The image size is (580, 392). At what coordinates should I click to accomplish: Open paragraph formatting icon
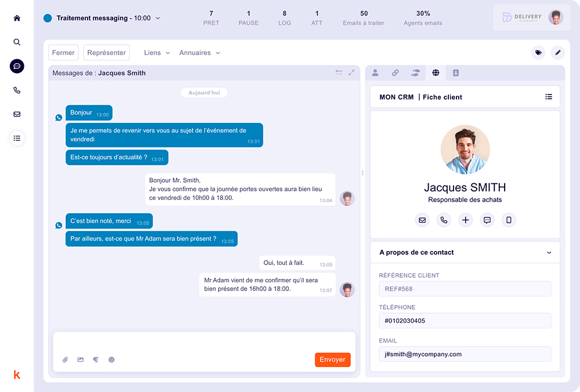point(96,360)
